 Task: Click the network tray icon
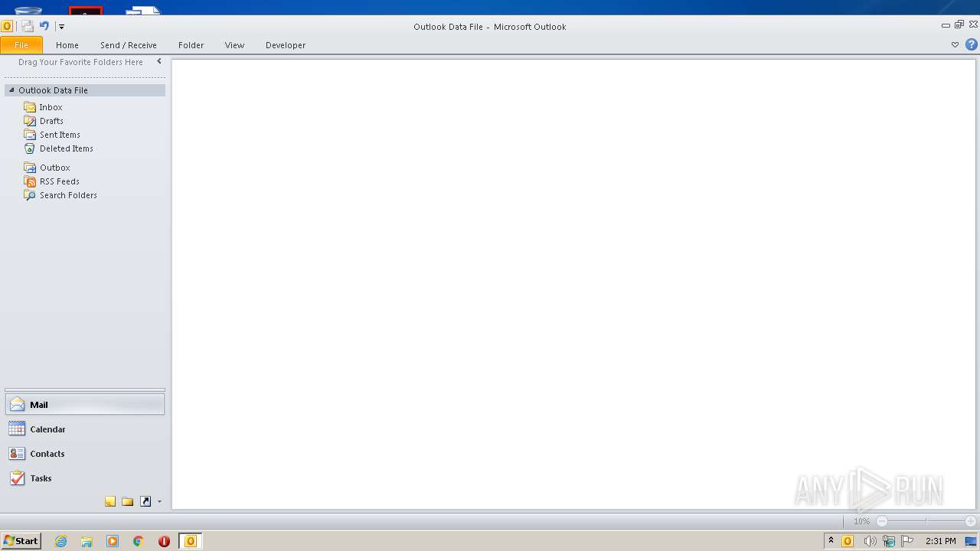coord(889,541)
